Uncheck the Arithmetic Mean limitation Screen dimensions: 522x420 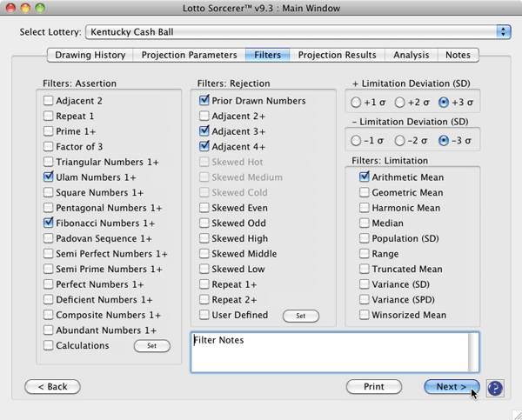(x=365, y=177)
